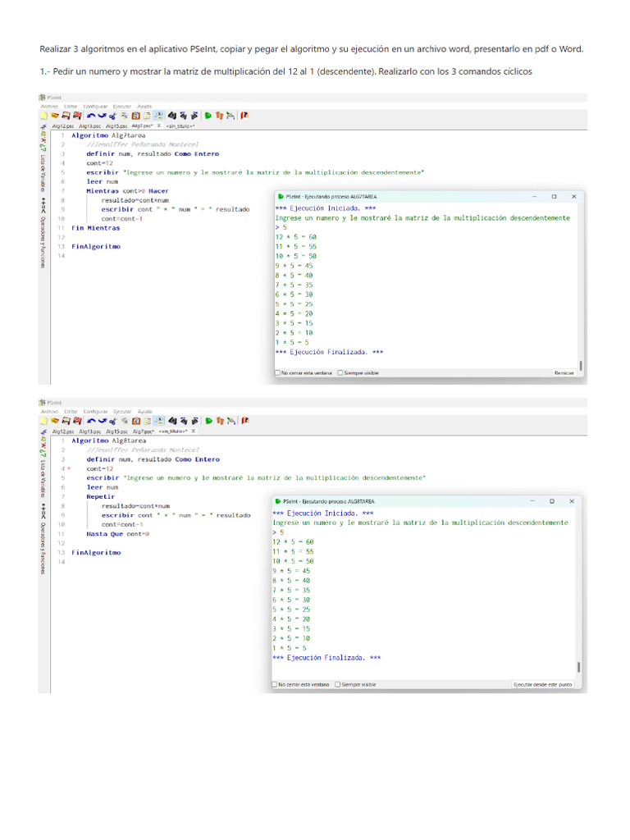Image resolution: width=630 pixels, height=840 pixels.
Task: Click the New file icon in top PSeInt toolbar
Action: (x=43, y=116)
